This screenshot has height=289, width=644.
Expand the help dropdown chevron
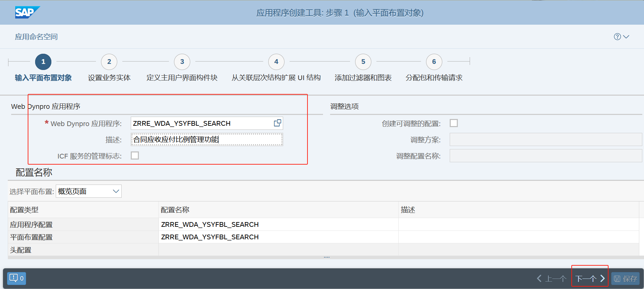(x=626, y=37)
